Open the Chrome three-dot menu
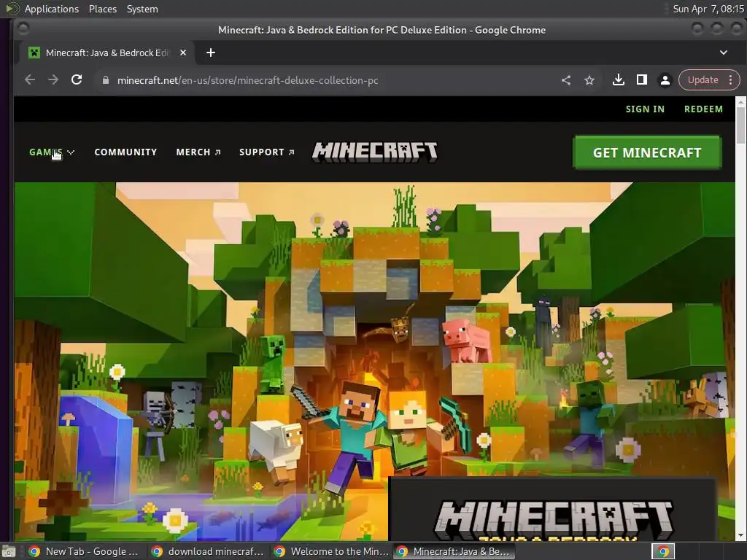The width and height of the screenshot is (747, 560). click(x=731, y=80)
